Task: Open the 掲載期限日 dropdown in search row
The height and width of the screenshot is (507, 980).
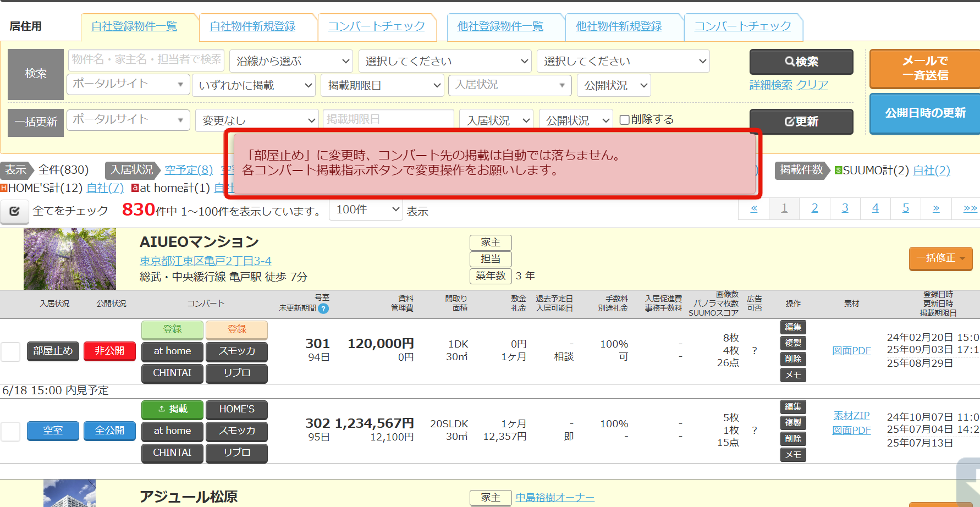Action: (x=382, y=85)
